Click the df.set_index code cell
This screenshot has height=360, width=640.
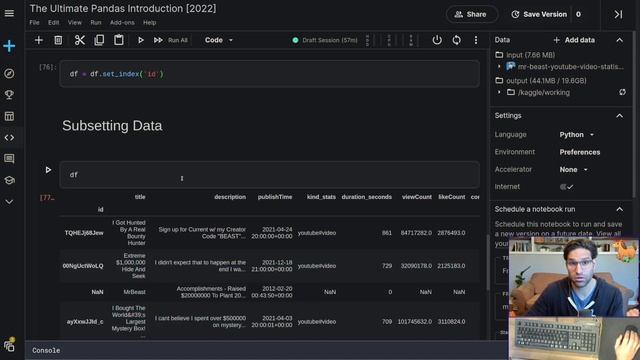point(269,74)
